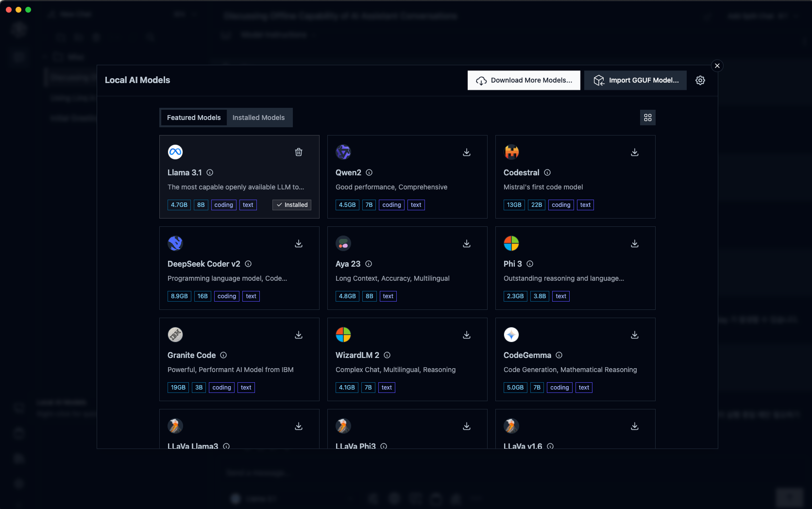The height and width of the screenshot is (509, 812).
Task: Close the Local AI Models dialog
Action: [717, 66]
